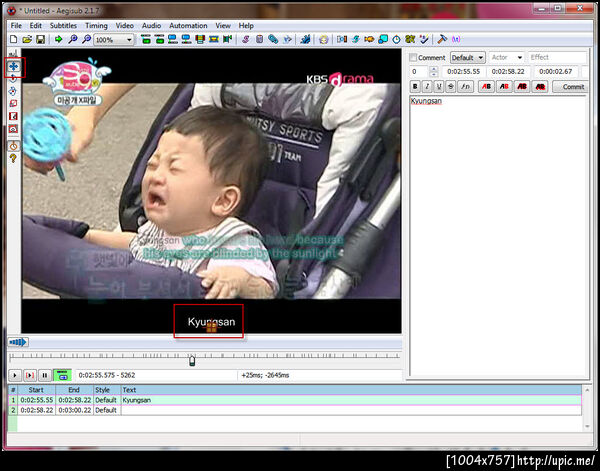
Task: Click the layer number stepper arrows
Action: pos(433,72)
